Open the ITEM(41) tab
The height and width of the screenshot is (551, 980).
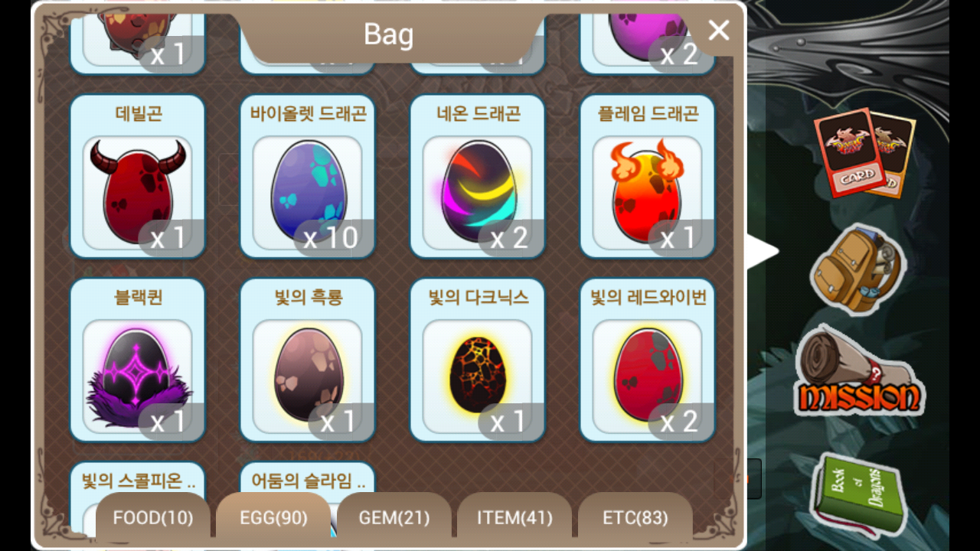coord(514,518)
